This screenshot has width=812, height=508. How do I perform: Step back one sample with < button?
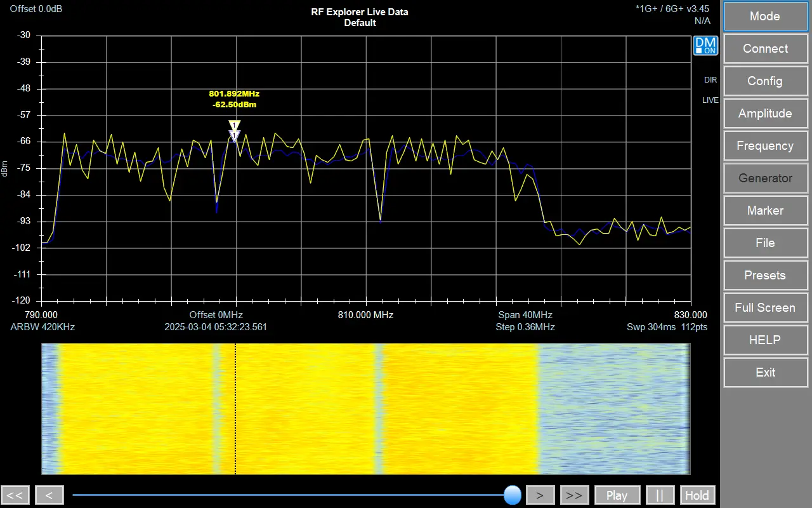click(49, 495)
